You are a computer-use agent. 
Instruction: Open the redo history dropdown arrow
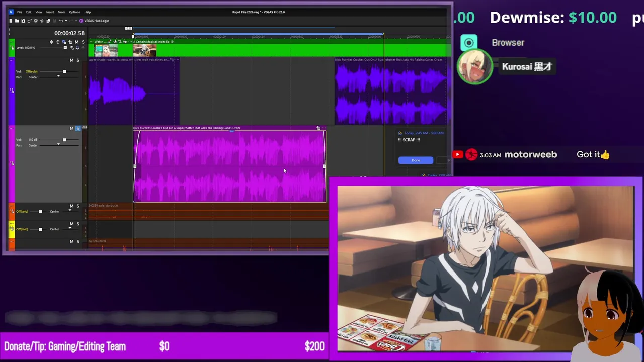[x=76, y=21]
